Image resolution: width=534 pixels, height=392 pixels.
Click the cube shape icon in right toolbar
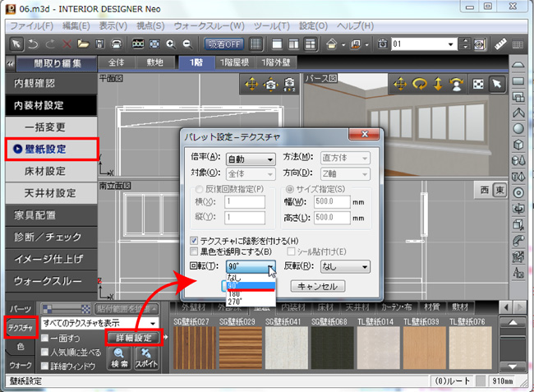520,144
